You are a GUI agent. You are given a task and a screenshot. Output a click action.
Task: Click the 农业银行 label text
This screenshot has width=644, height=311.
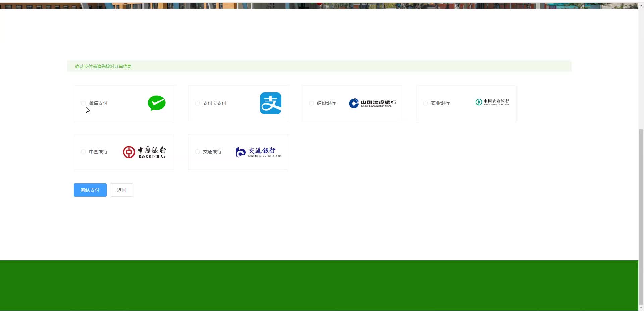(x=440, y=103)
